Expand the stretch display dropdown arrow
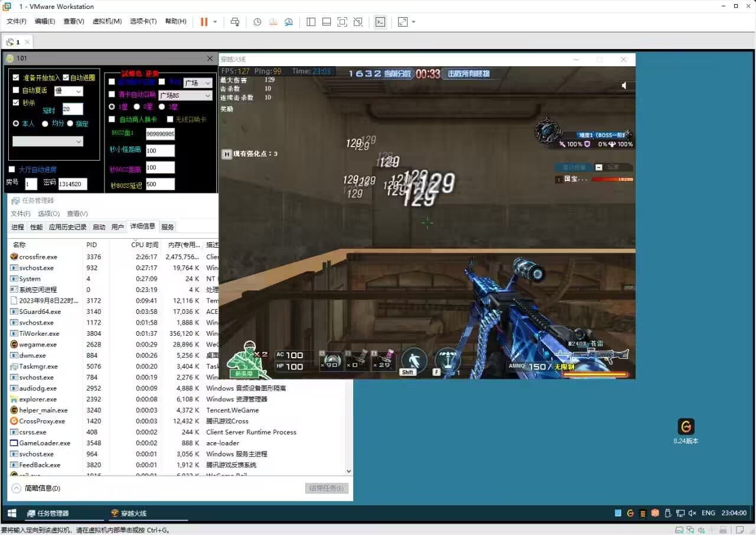756x535 pixels. [x=413, y=22]
